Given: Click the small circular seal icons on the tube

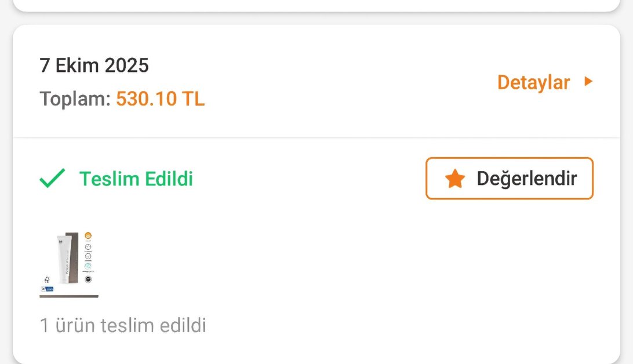Looking at the screenshot, I should (x=89, y=255).
